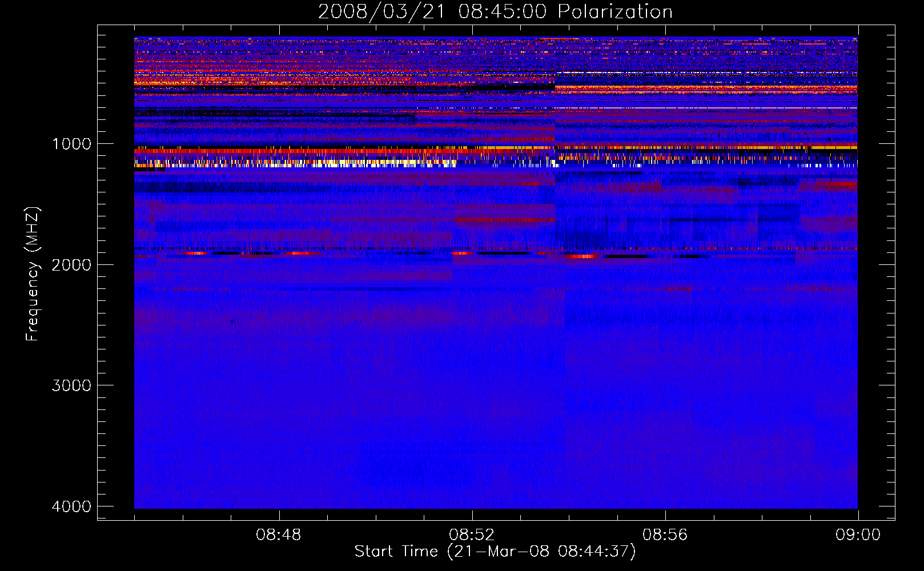Select the 'Start Time (21-Mar-08 08:44:37)' label
Viewport: 924px width, 571px height.
point(495,552)
